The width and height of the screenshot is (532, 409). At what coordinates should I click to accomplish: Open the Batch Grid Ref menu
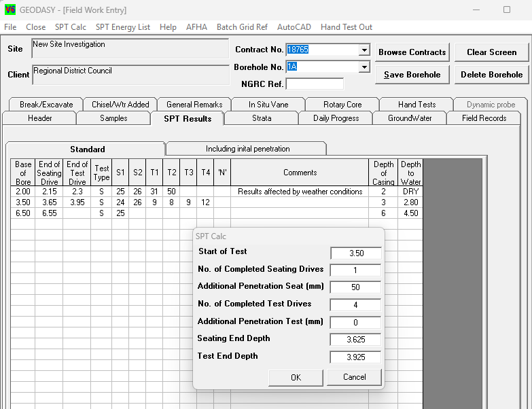click(242, 27)
